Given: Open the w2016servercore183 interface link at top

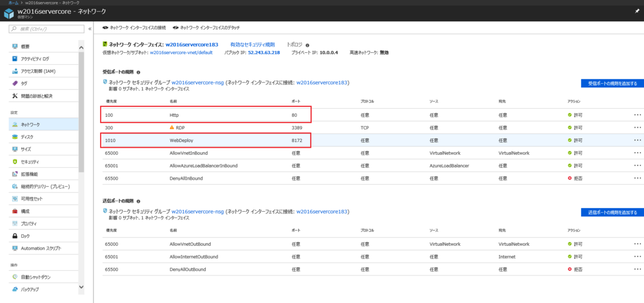Looking at the screenshot, I should pyautogui.click(x=192, y=45).
